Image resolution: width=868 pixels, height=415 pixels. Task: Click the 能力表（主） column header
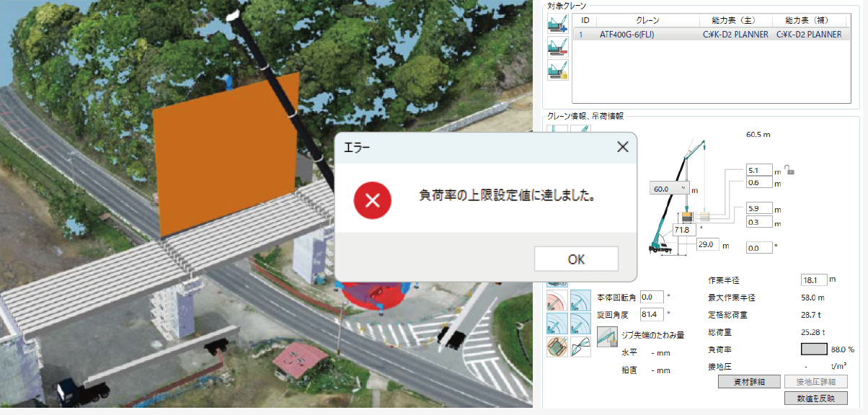coord(735,20)
